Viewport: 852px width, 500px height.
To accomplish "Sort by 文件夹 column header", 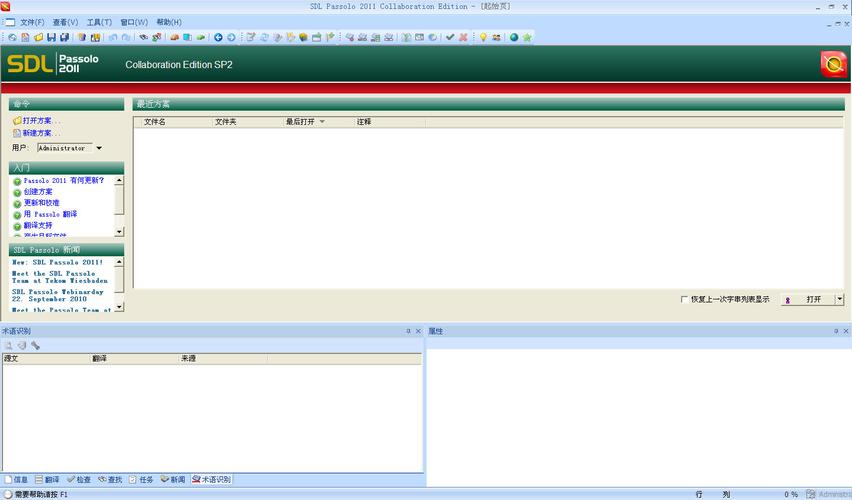I will pyautogui.click(x=247, y=122).
